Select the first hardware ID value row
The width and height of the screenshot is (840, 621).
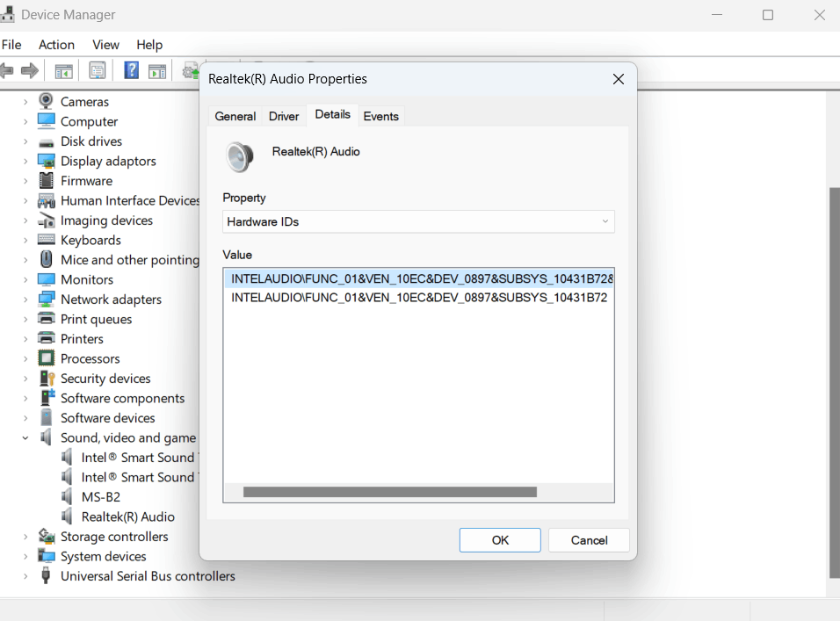tap(418, 279)
